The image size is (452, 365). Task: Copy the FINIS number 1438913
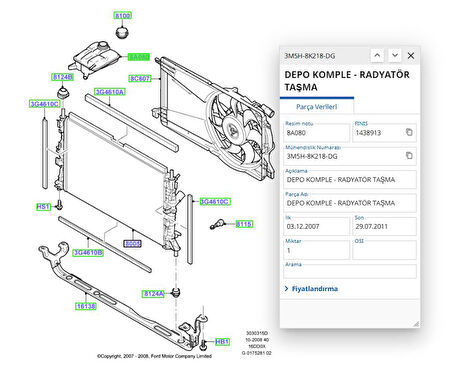point(409,132)
